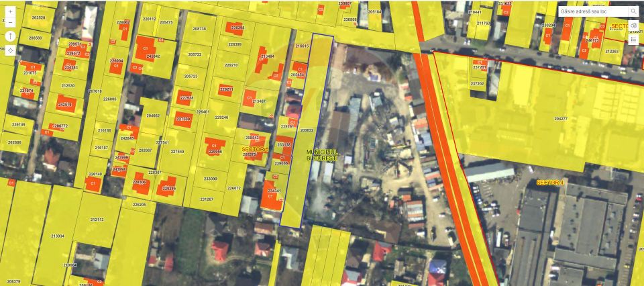
Task: Select parcel 227539
Action: coord(184,119)
